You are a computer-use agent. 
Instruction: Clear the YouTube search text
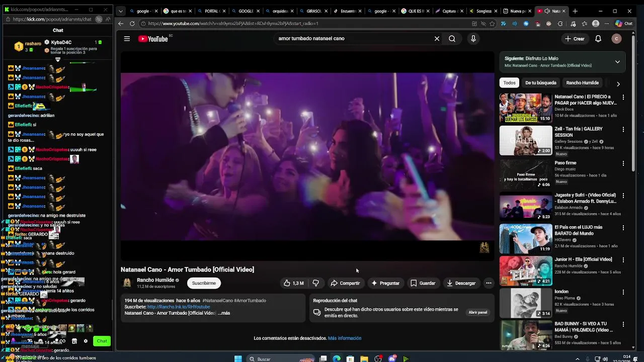pos(437,39)
